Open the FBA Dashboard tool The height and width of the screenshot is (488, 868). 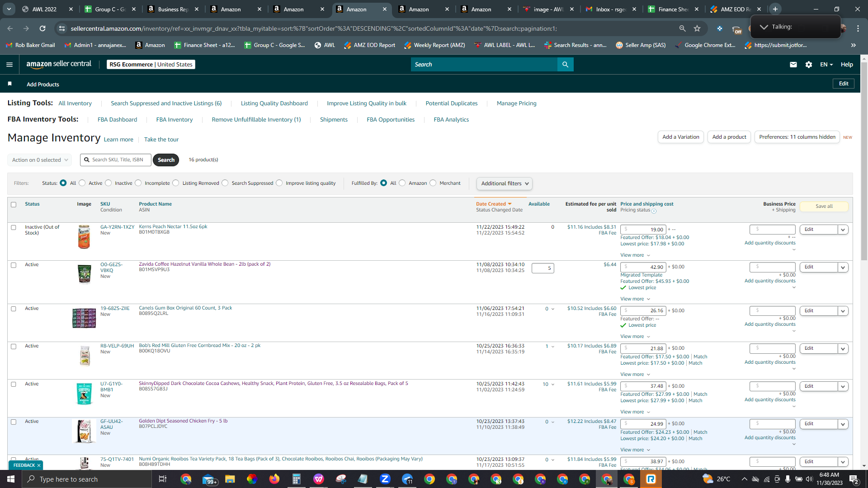117,120
